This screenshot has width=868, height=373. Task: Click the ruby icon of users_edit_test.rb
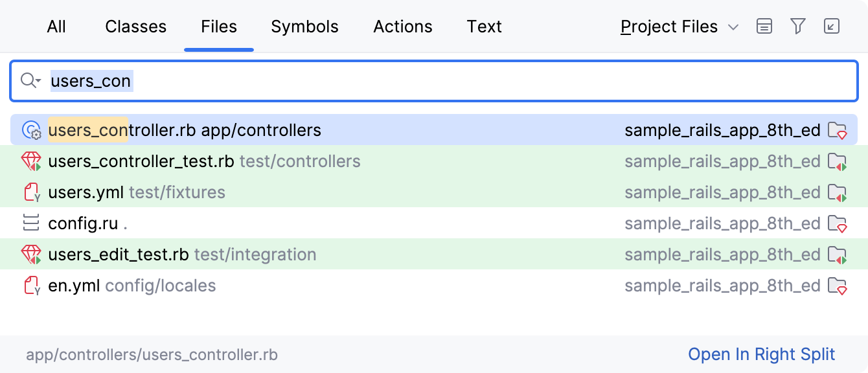tap(32, 254)
